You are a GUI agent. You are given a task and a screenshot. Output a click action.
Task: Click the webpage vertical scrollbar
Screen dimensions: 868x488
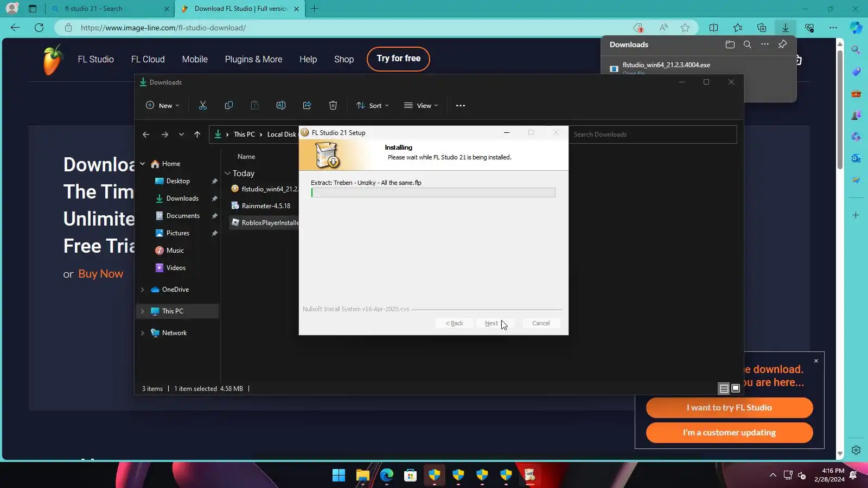[840, 108]
